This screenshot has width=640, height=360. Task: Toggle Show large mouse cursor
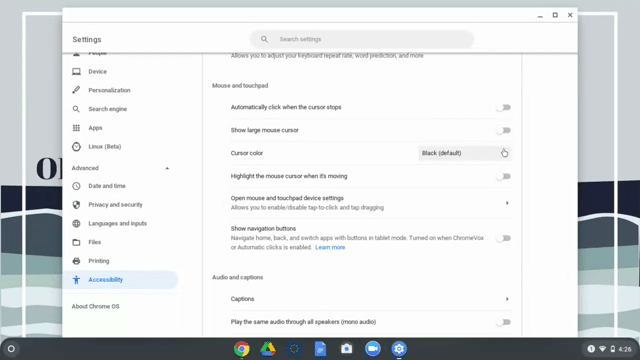[x=504, y=131]
